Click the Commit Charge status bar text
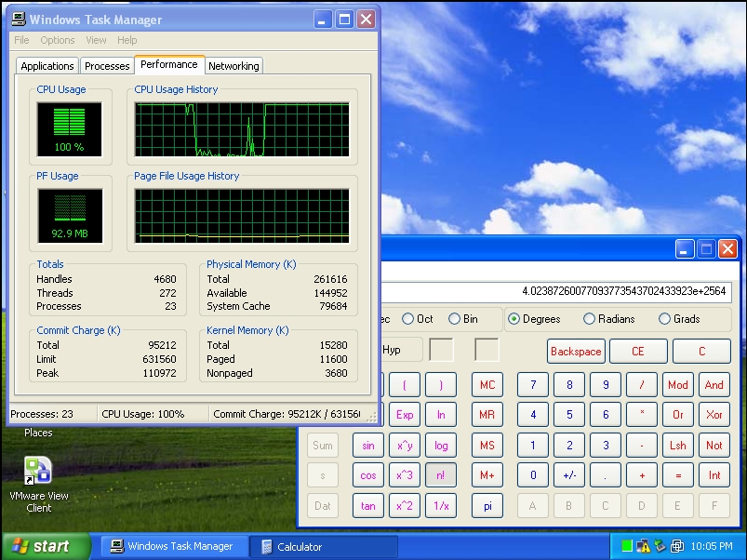 (x=287, y=414)
